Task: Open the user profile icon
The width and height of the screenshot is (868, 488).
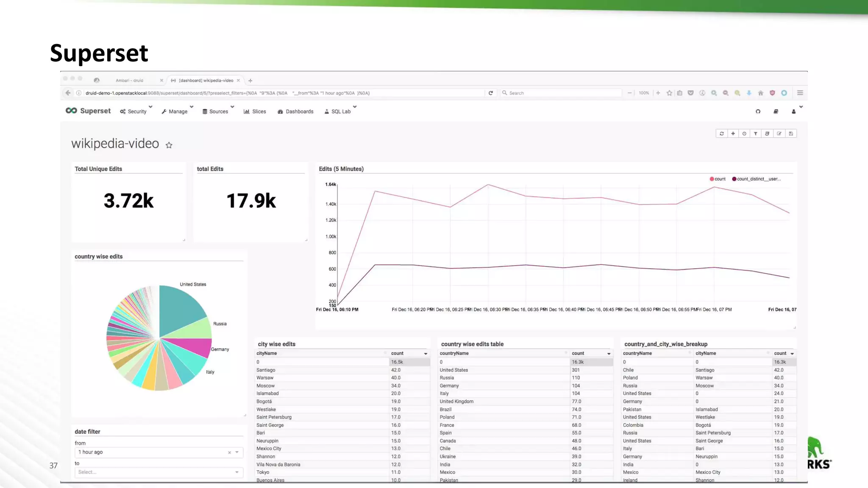Action: 793,111
